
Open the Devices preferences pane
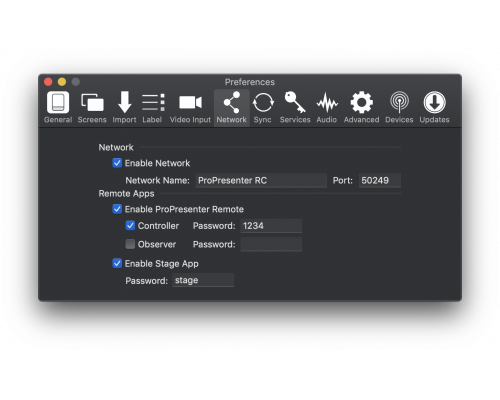399,107
